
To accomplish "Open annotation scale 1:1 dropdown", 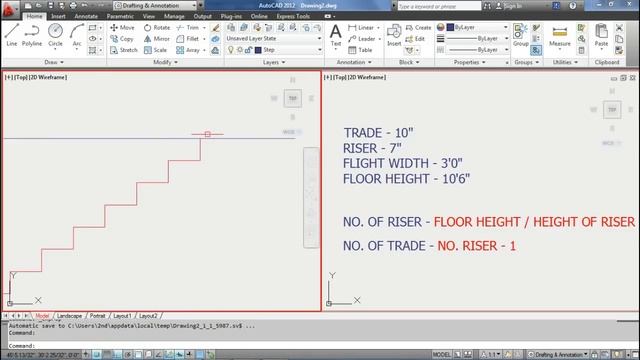I will click(490, 355).
